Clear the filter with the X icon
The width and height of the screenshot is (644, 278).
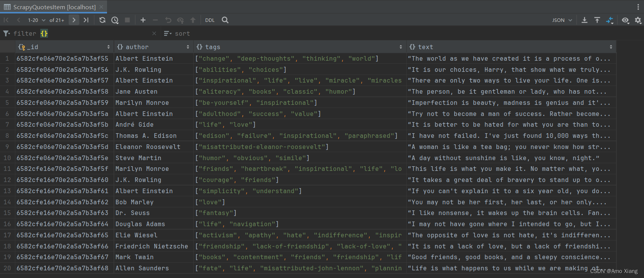[154, 33]
